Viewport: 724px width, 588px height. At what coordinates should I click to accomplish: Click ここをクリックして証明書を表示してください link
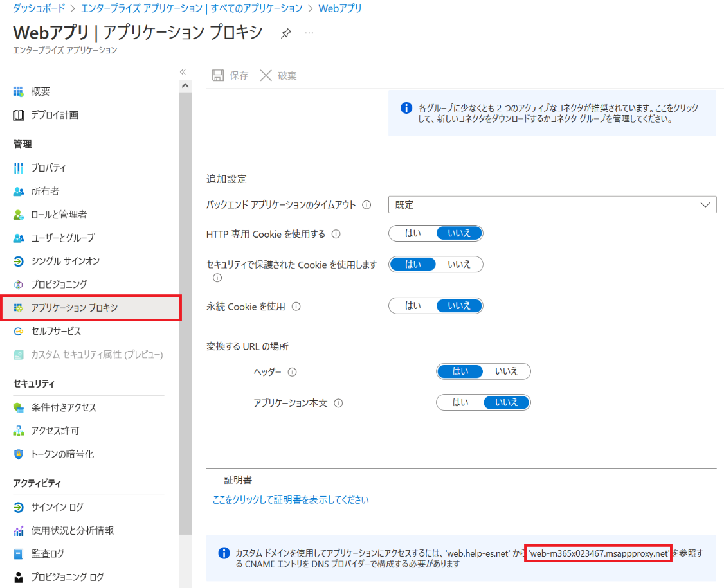coord(291,500)
